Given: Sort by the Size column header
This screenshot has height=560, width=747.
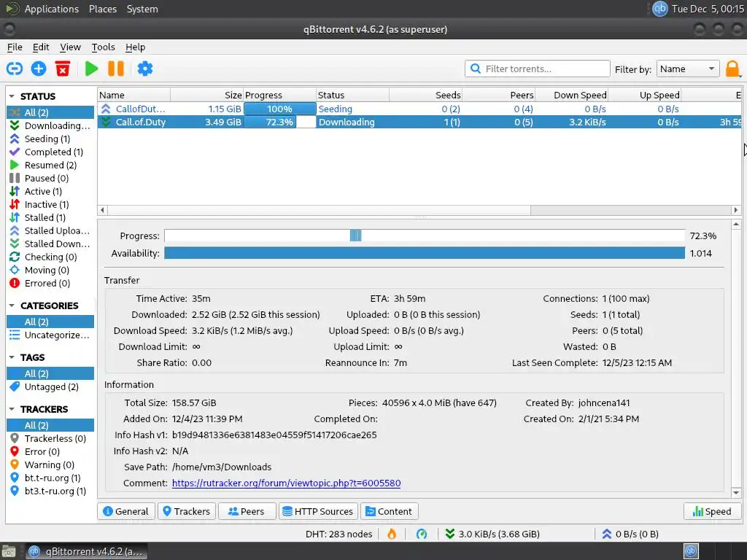Looking at the screenshot, I should [206, 95].
